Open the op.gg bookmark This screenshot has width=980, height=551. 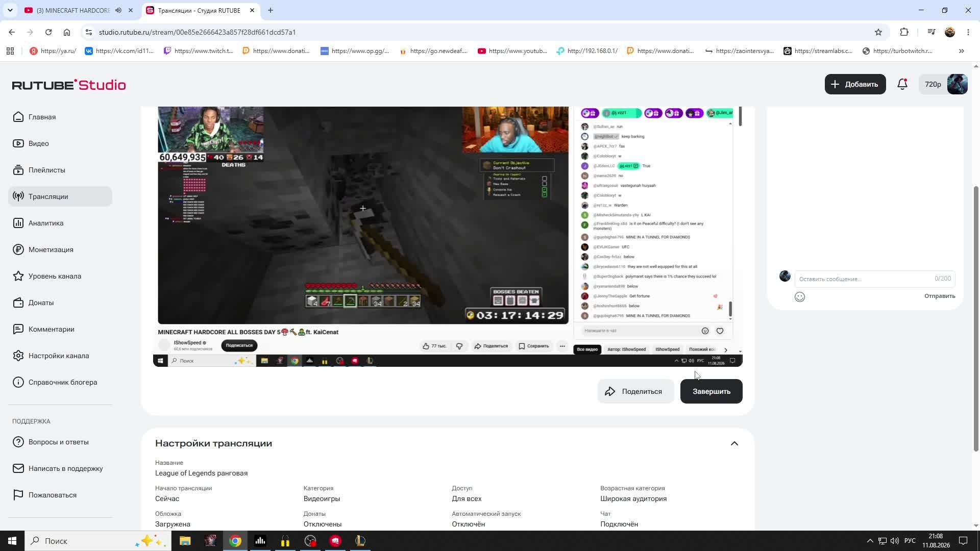click(355, 51)
